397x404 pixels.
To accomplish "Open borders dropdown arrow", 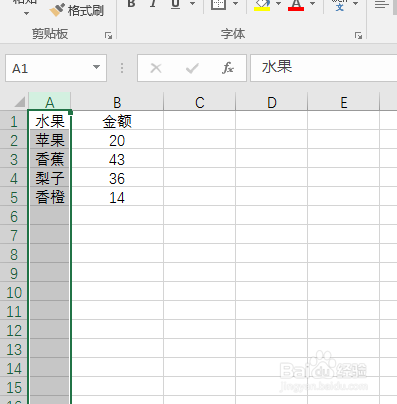I will [236, 4].
